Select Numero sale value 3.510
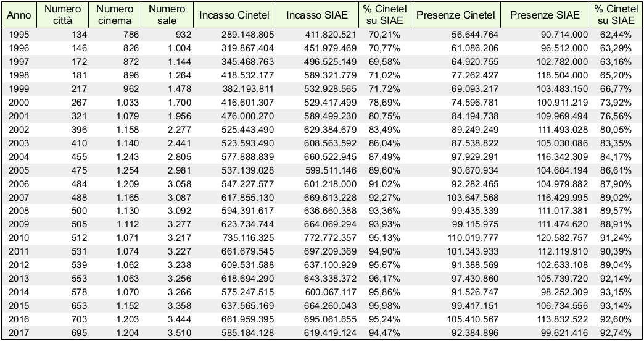 tap(177, 335)
